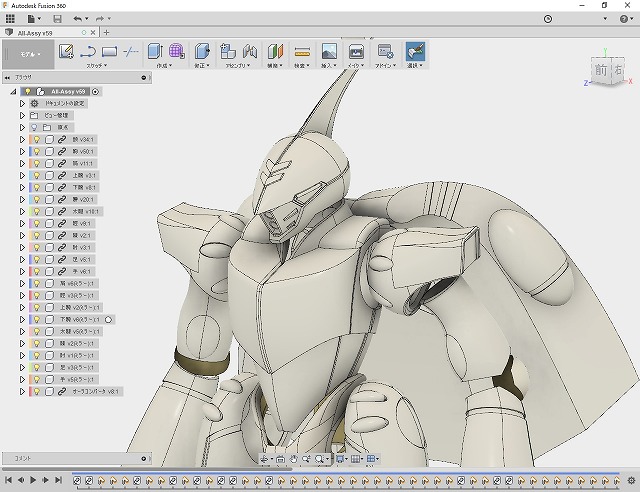640x492 pixels.
Task: Open the job status clock icon
Action: 548,19
